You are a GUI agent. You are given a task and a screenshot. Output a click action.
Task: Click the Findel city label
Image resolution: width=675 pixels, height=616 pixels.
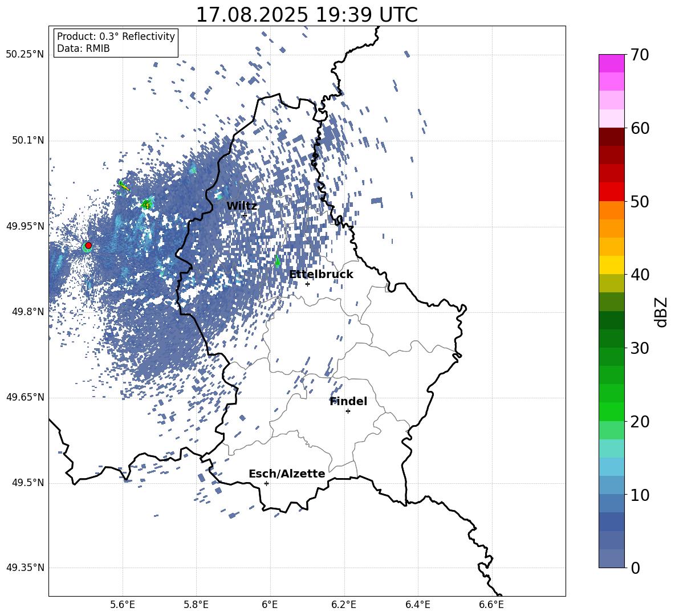click(x=348, y=402)
